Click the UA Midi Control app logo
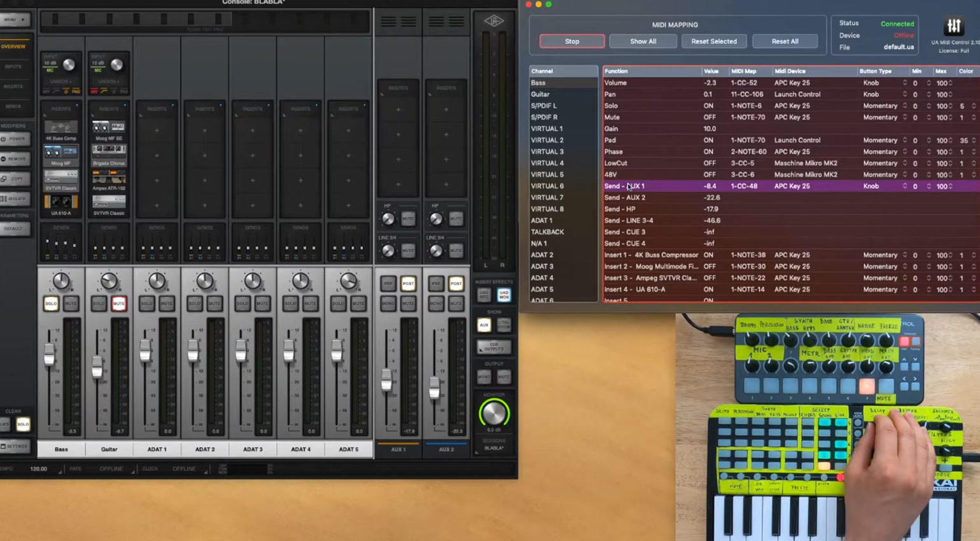The height and width of the screenshot is (541, 980). pyautogui.click(x=953, y=26)
